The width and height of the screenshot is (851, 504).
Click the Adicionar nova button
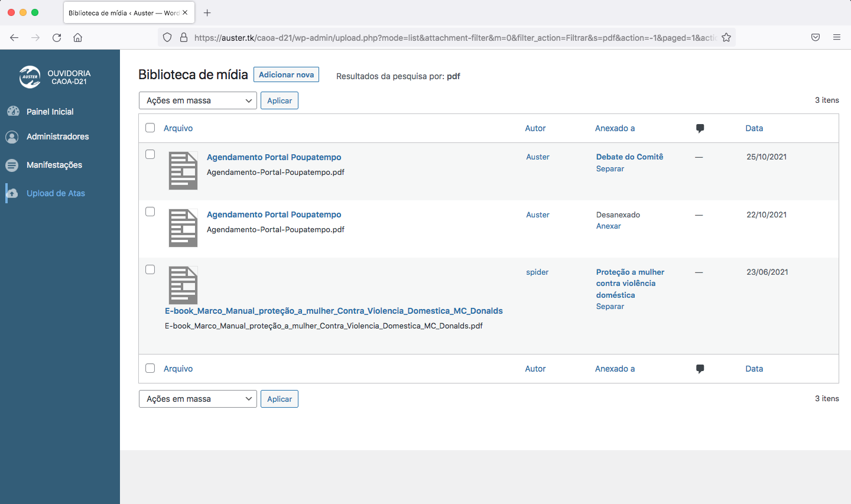coord(286,74)
